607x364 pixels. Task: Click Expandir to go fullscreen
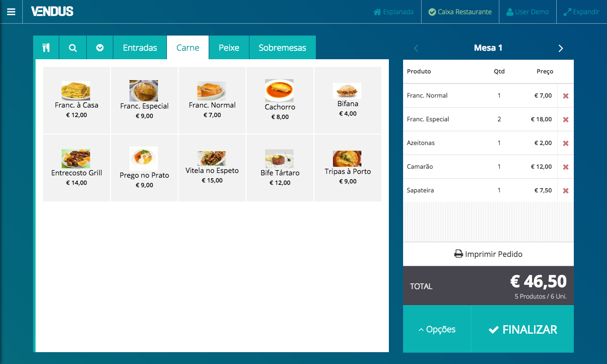click(581, 12)
